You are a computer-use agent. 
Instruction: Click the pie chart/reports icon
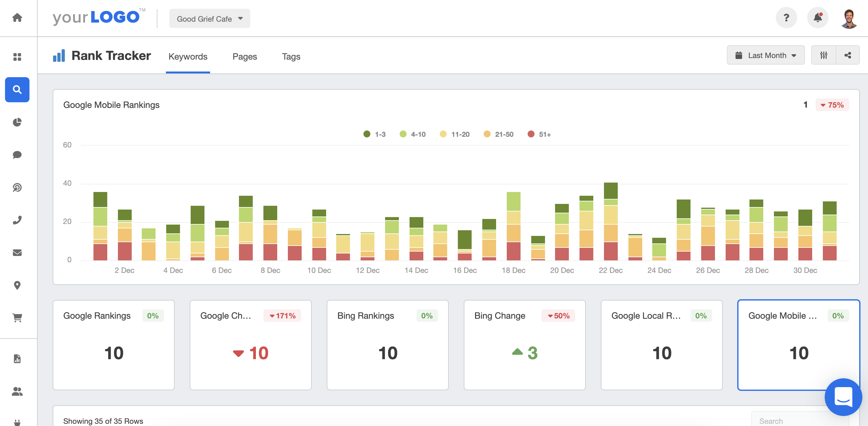pyautogui.click(x=17, y=122)
